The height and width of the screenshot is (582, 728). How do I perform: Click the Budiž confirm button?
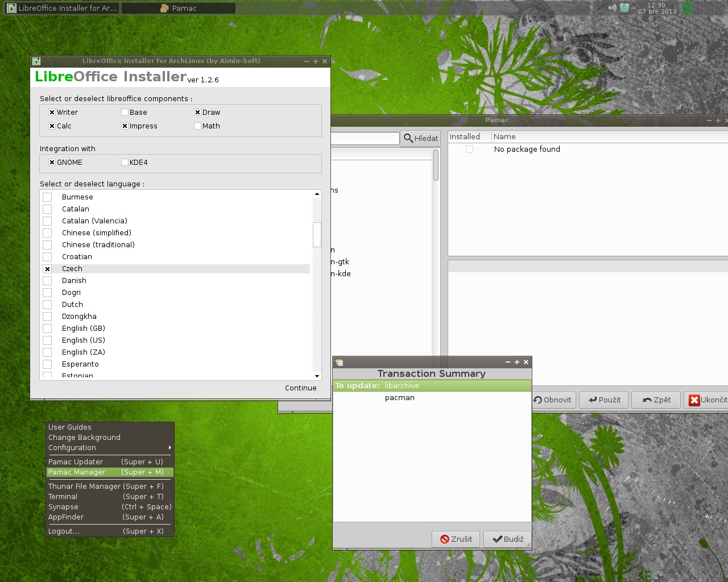coord(507,539)
